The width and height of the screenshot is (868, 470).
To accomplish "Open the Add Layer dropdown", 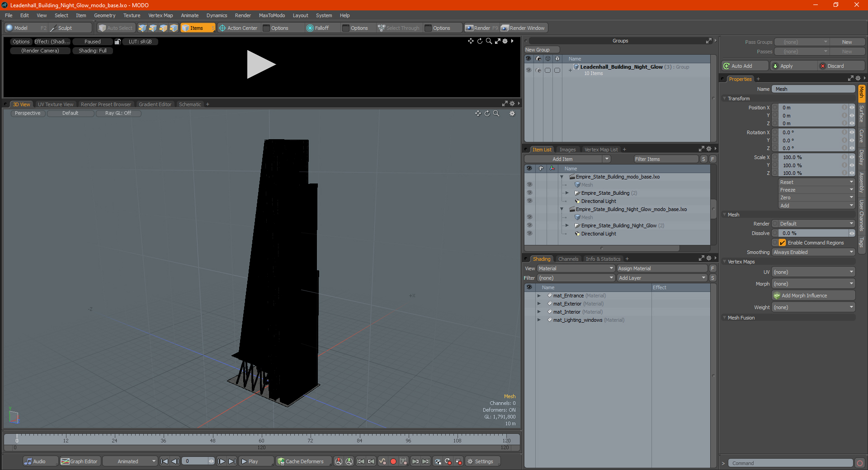I will point(662,278).
